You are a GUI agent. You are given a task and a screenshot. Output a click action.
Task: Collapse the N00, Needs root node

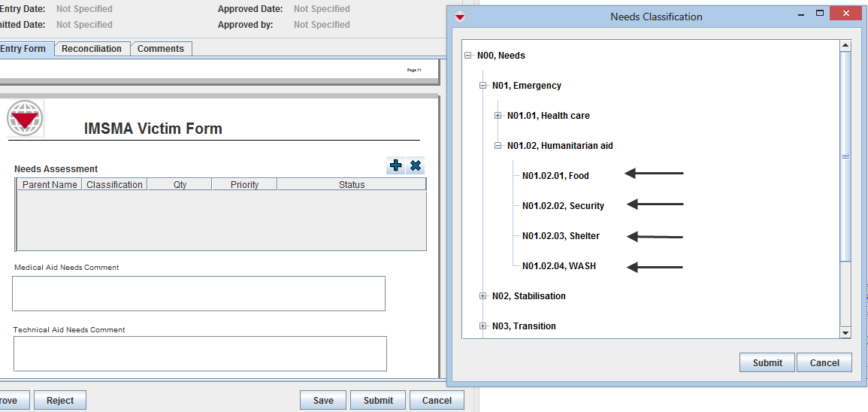468,56
